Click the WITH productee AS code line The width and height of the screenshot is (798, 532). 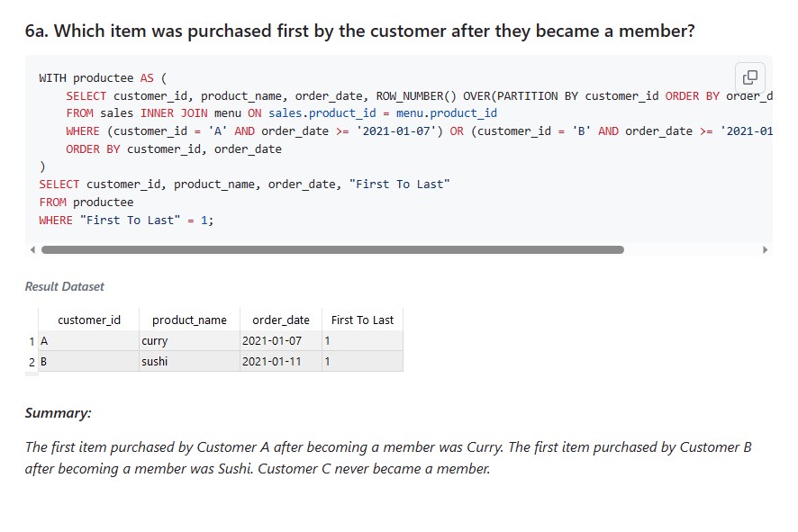pos(103,77)
